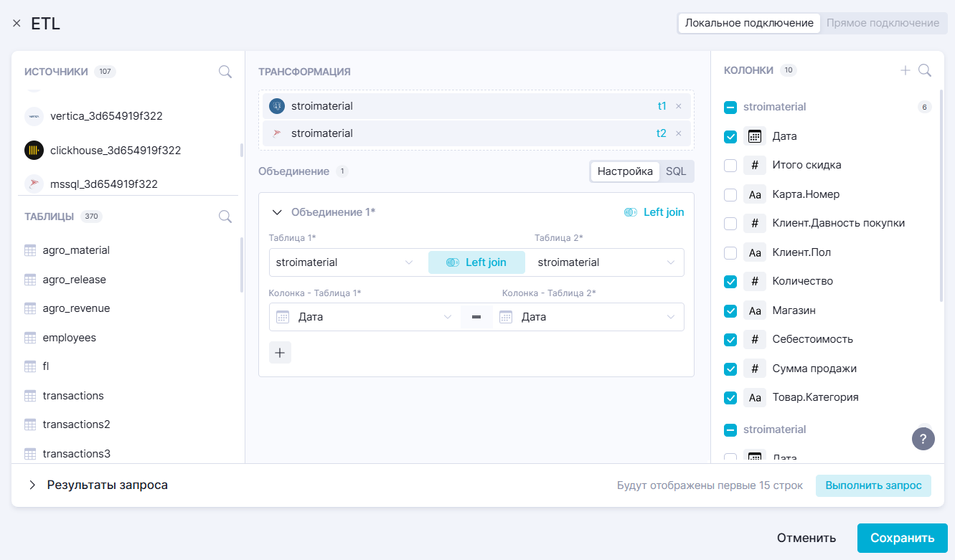Uncheck the Количество column checkbox
The image size is (955, 560).
pos(730,282)
